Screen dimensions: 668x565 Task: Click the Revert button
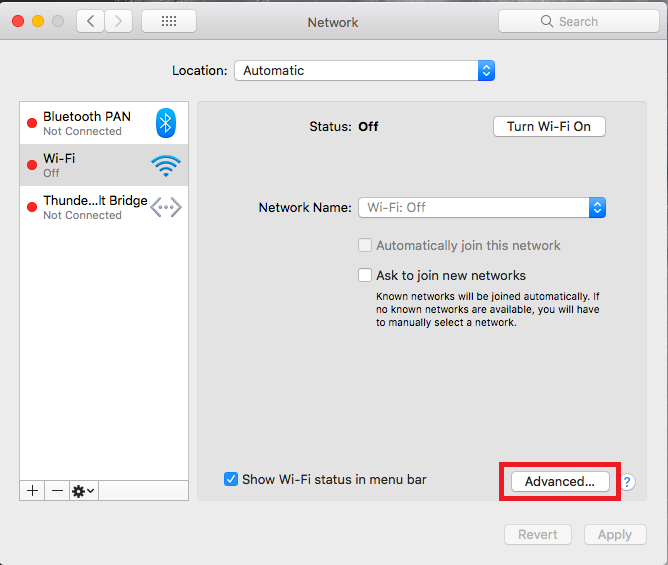pos(538,534)
